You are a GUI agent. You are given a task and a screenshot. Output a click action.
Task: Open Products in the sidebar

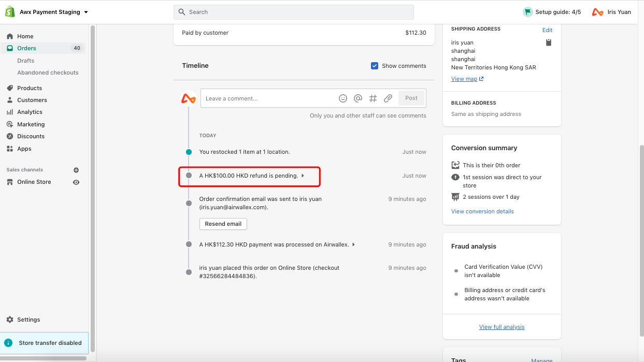pyautogui.click(x=30, y=88)
